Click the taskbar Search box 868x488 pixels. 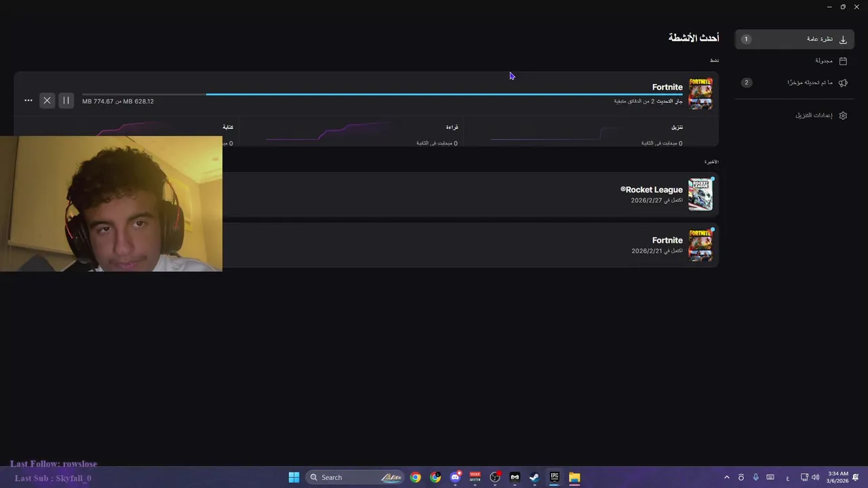tap(355, 477)
